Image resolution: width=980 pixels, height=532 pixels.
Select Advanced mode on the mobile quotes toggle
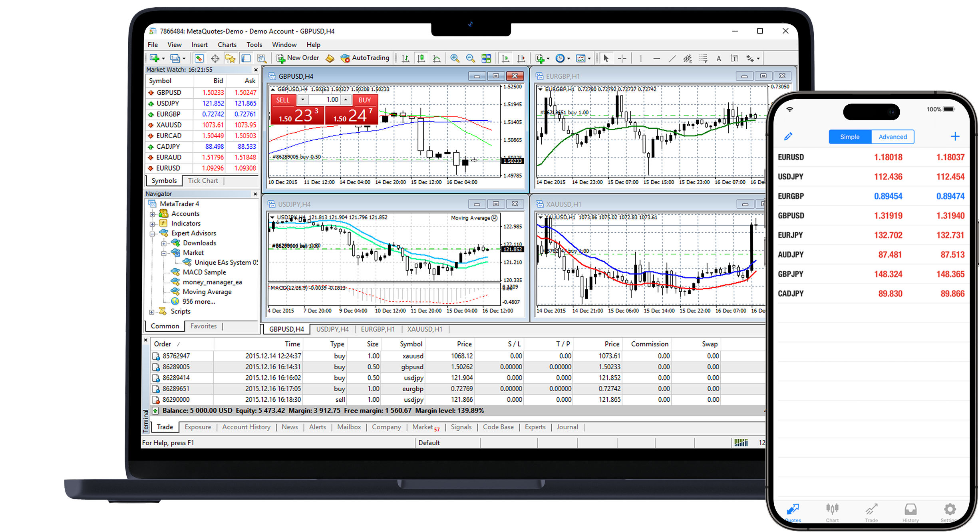pos(893,137)
